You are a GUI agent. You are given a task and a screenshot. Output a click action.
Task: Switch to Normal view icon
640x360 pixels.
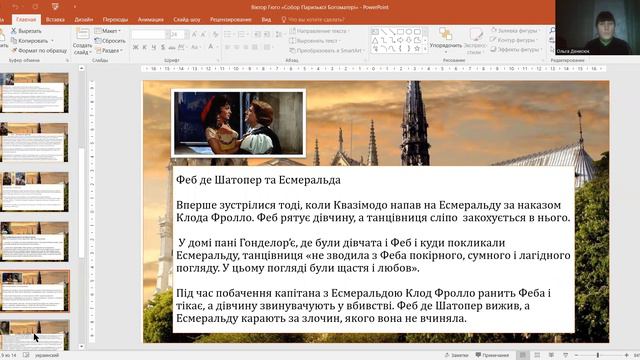tap(522, 356)
